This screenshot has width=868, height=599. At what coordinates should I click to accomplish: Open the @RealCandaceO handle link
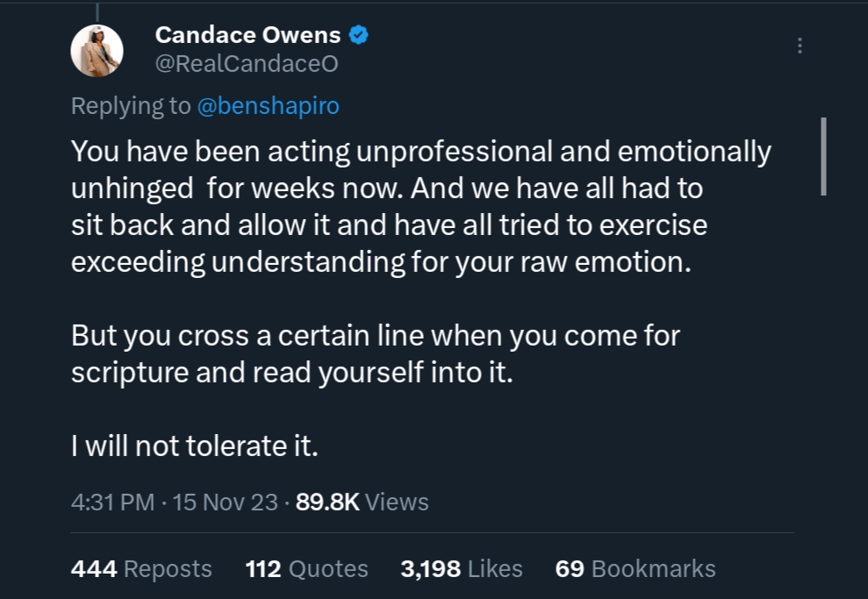[247, 64]
